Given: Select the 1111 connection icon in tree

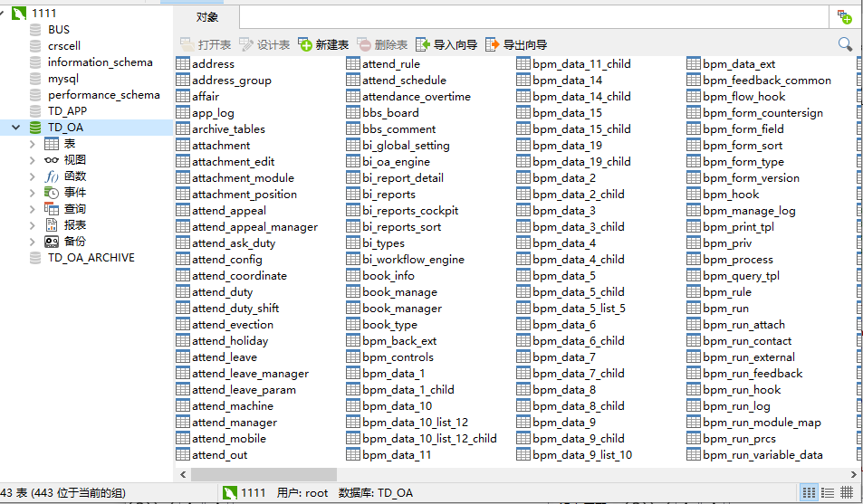Looking at the screenshot, I should [x=19, y=14].
